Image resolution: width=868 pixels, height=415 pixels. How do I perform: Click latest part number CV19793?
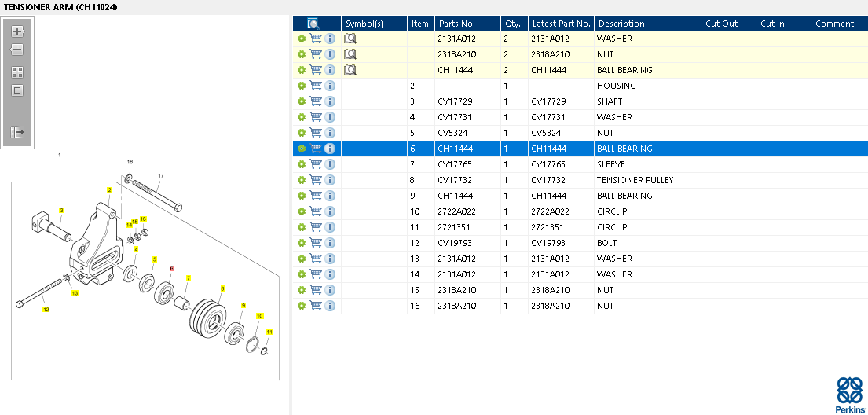coord(550,243)
